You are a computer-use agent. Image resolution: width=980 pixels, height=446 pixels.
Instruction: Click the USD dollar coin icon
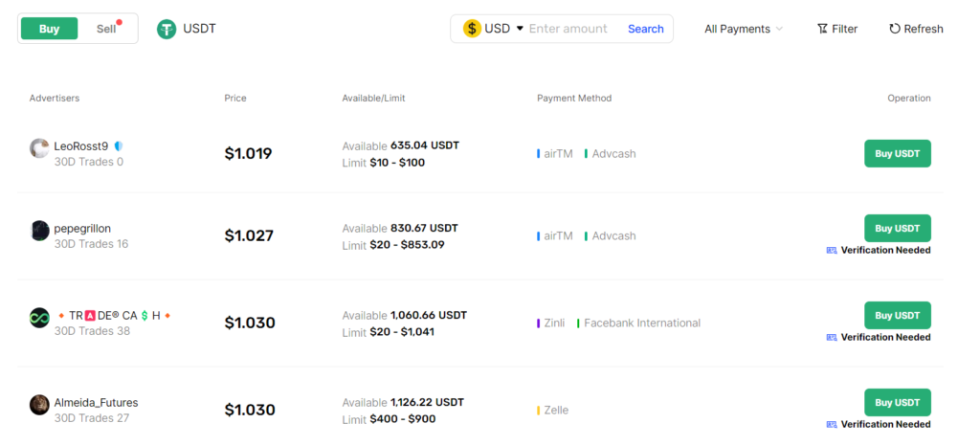coord(472,29)
